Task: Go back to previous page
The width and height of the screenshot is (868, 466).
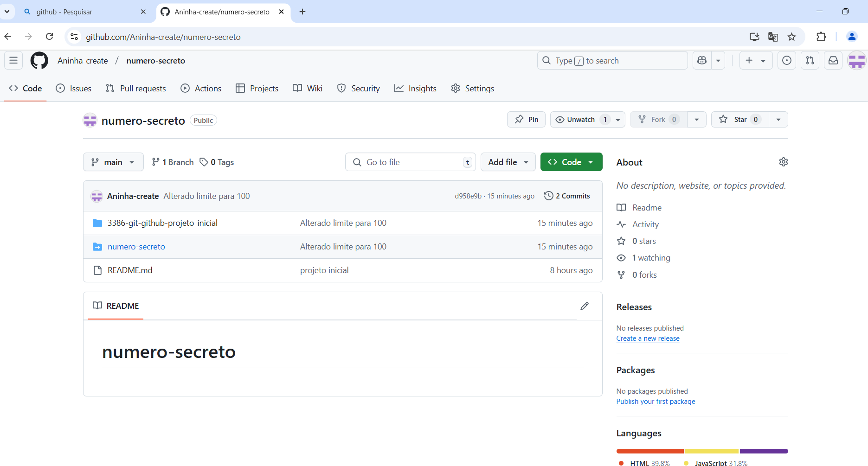Action: tap(8, 37)
